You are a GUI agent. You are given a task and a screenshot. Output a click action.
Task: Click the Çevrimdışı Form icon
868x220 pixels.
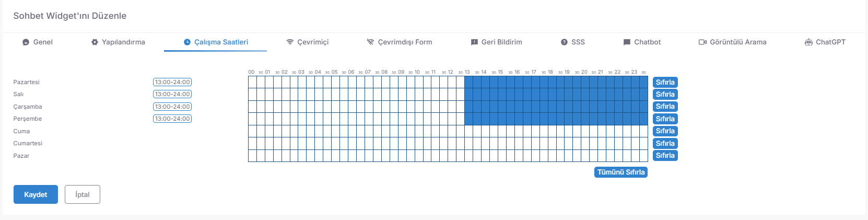(x=370, y=42)
